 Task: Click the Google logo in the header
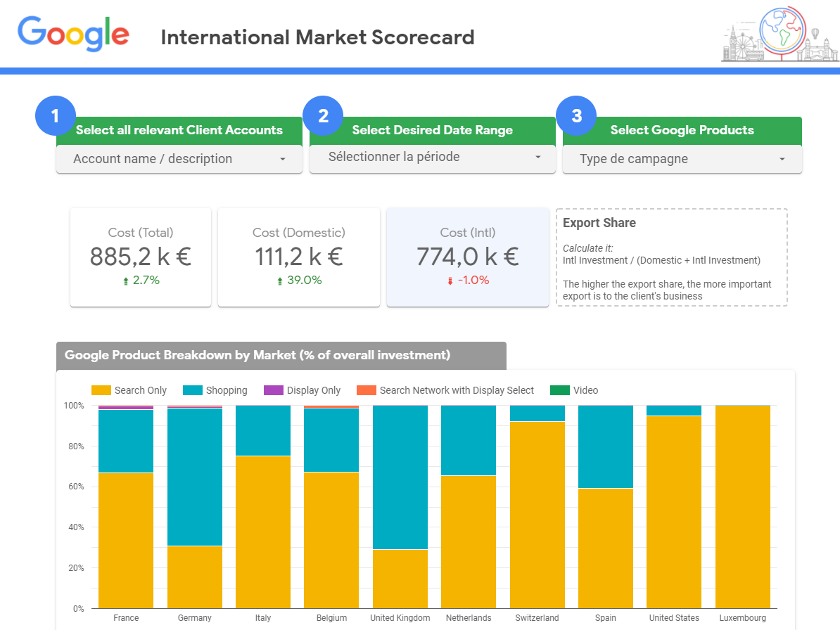pos(73,33)
